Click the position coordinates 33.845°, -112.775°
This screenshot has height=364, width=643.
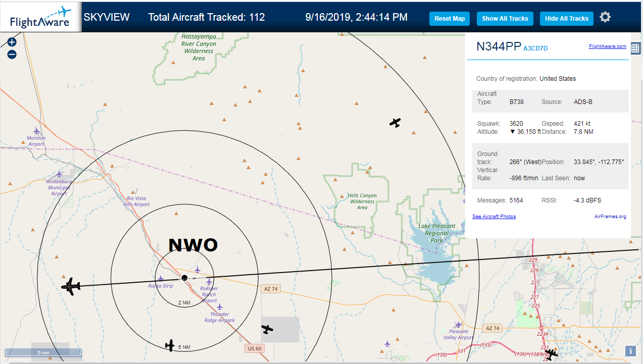[x=599, y=162]
